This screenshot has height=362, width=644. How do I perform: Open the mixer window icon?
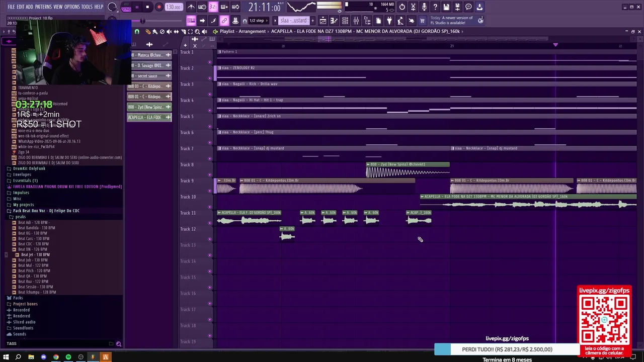coord(356,21)
